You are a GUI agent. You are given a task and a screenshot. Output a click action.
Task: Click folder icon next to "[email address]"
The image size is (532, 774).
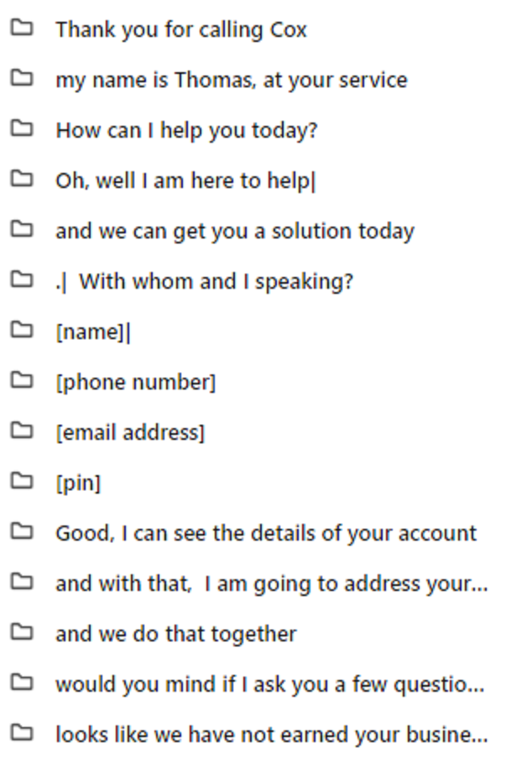22,431
